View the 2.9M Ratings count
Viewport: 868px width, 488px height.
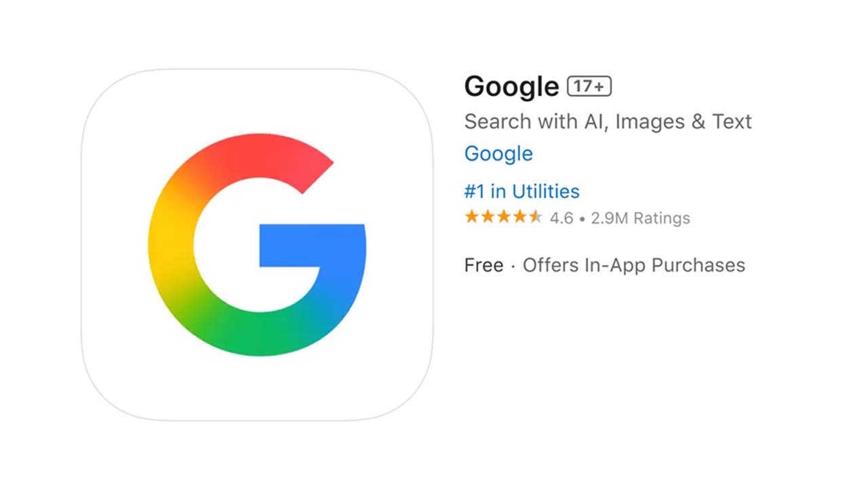point(640,218)
